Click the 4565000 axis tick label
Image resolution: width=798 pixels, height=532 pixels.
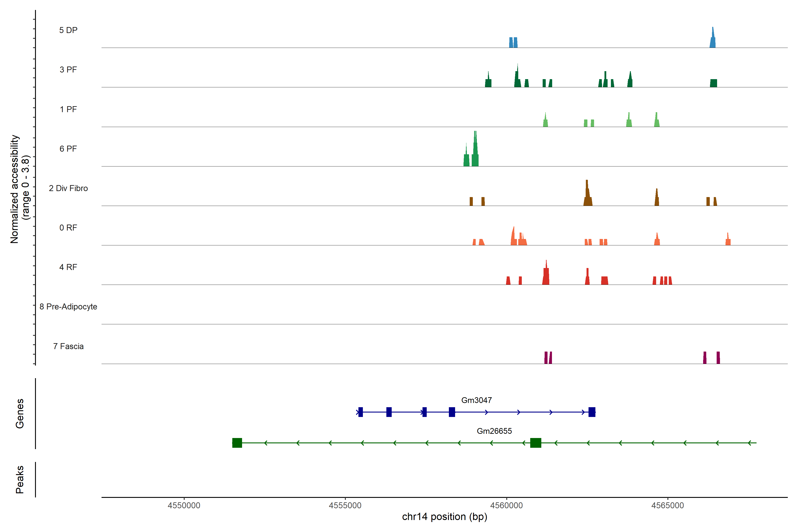[x=668, y=506]
